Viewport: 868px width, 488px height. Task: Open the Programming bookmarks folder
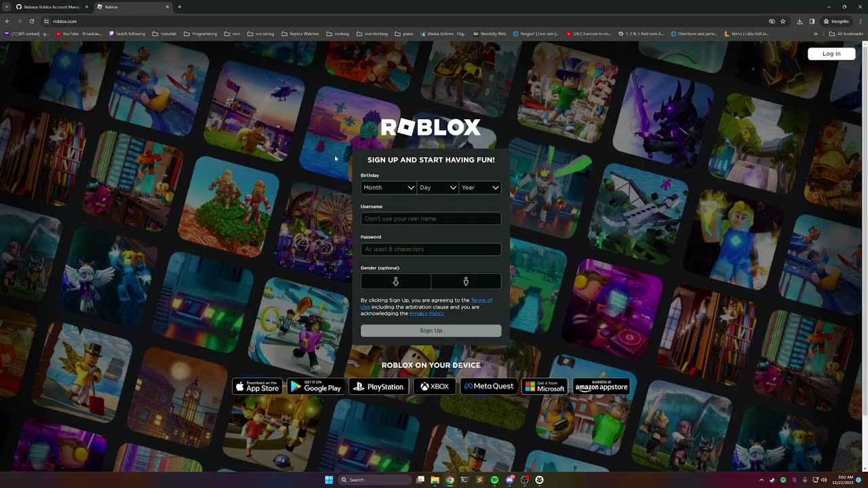[x=200, y=33]
